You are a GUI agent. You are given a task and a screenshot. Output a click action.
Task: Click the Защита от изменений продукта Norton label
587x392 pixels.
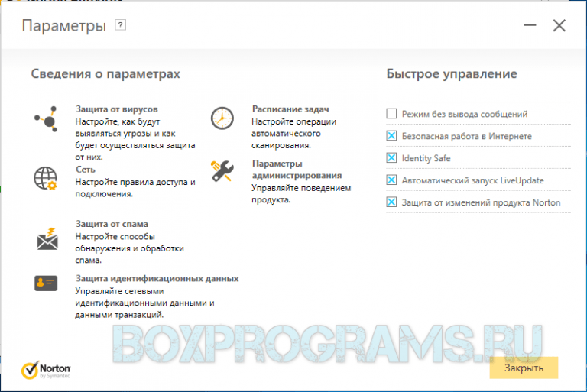click(481, 202)
